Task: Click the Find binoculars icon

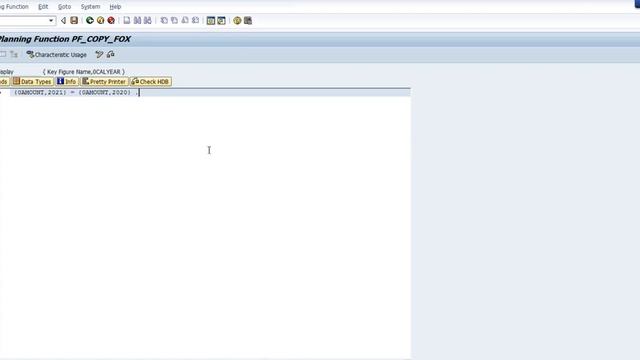Action: pos(138,20)
